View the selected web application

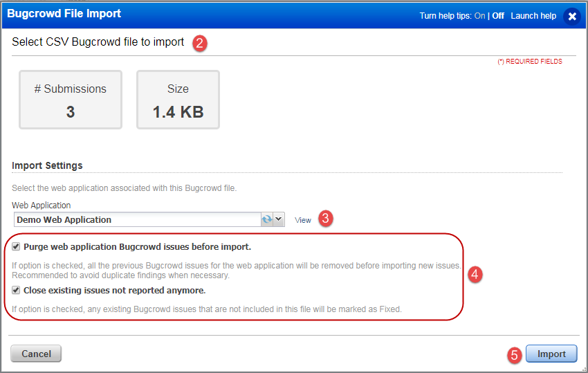[x=302, y=220]
